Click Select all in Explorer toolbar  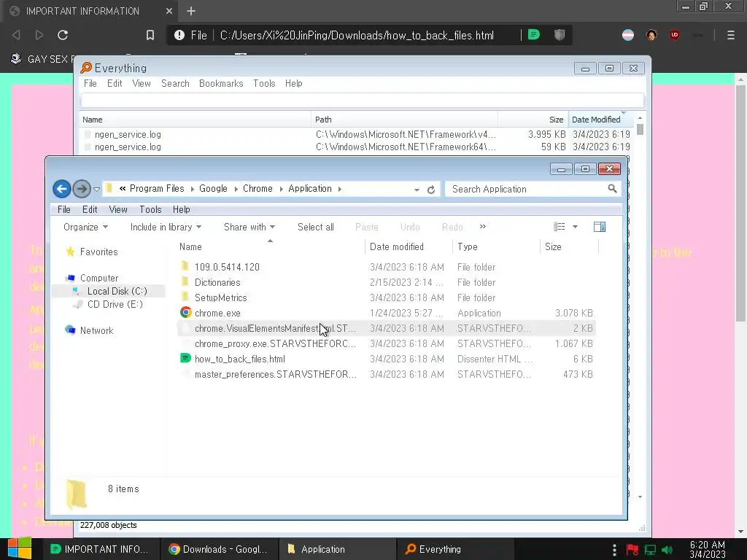point(315,227)
